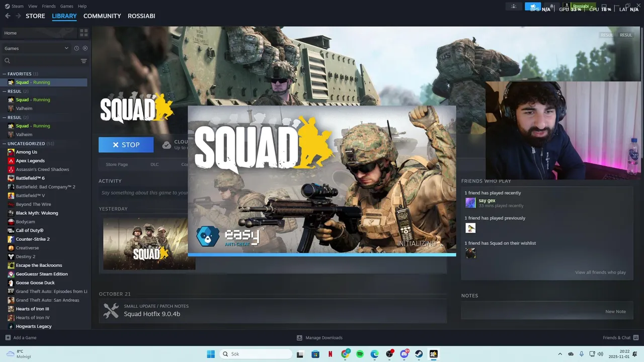Select Squad under FAVORITES

click(44, 82)
